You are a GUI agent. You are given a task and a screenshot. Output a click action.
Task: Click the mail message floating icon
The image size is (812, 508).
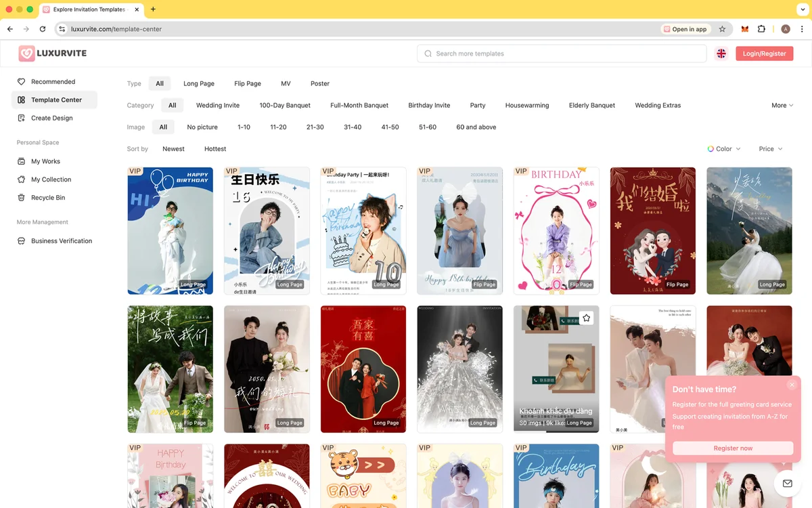click(787, 484)
